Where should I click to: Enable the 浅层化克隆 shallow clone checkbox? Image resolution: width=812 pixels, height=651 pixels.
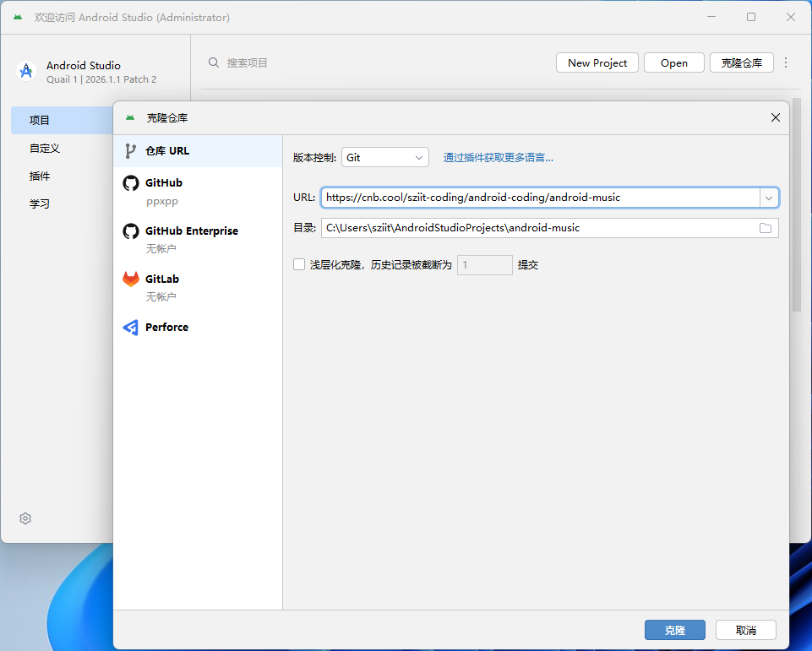[x=299, y=264]
